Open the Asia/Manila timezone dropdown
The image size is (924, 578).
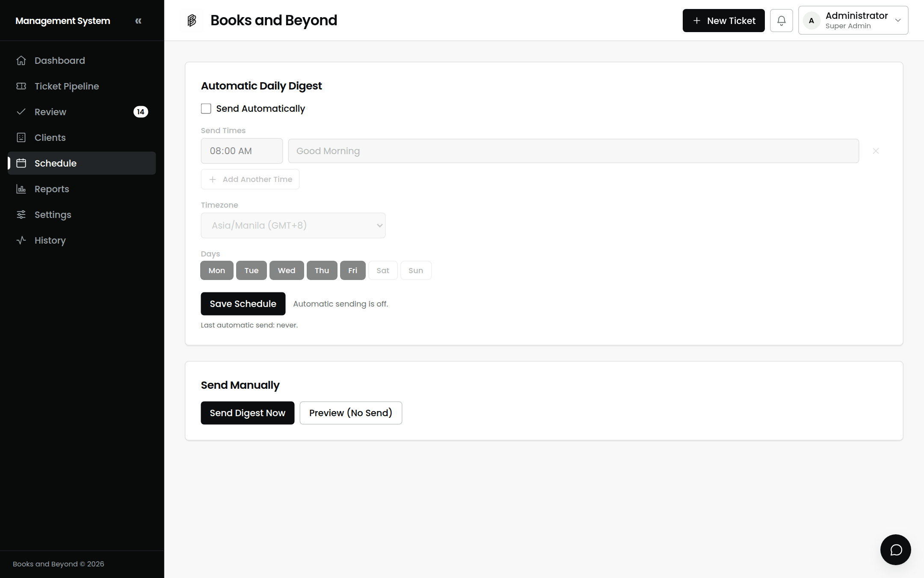tap(293, 226)
